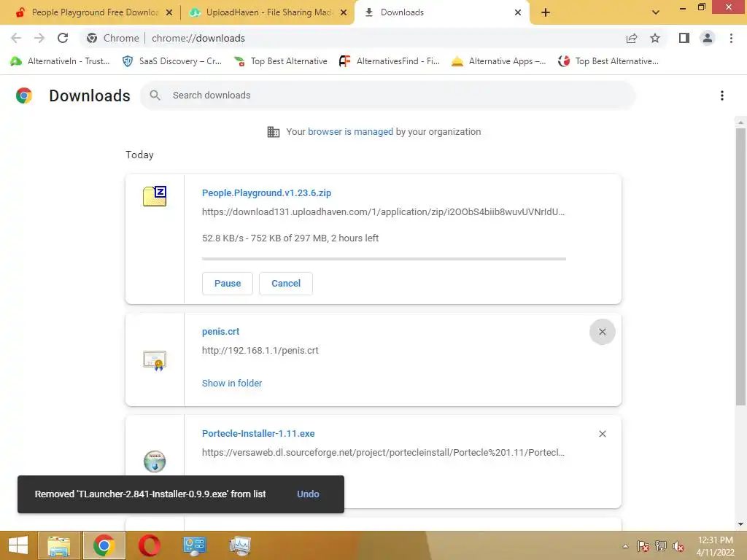Open a new tab with the plus button

(546, 12)
